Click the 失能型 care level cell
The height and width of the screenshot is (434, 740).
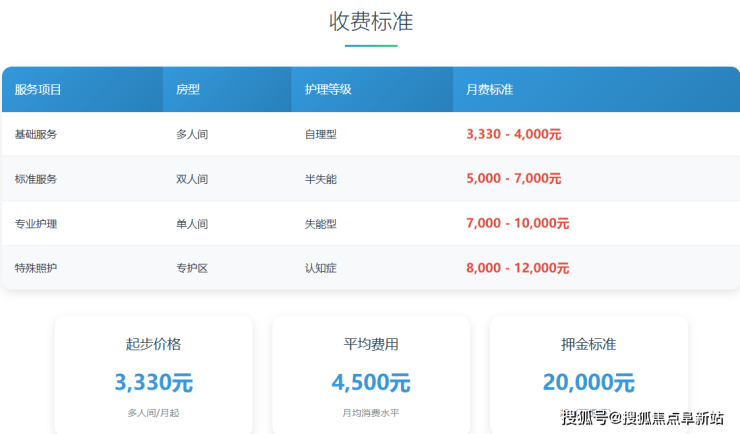click(x=321, y=224)
